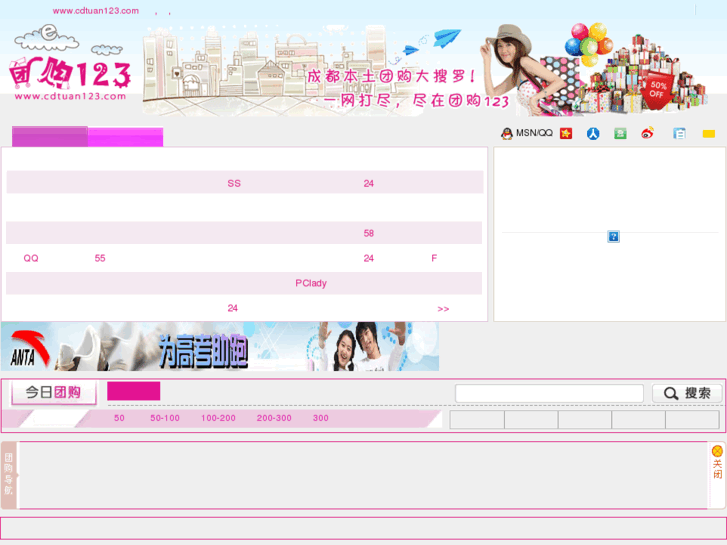The image size is (727, 545).
Task: Open the ANTA 为高考助跑 banner ad
Action: pos(220,346)
